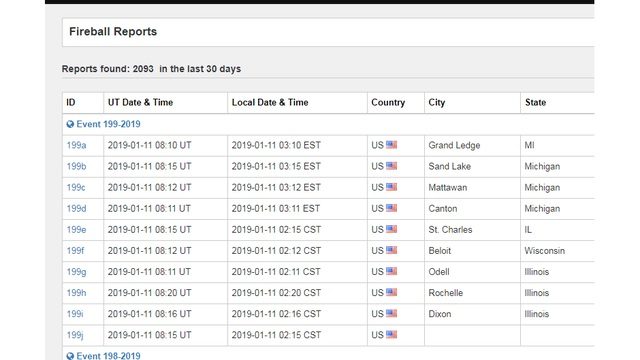This screenshot has width=640, height=360.
Task: Open the Event 198-2019 link
Action: pyautogui.click(x=108, y=356)
